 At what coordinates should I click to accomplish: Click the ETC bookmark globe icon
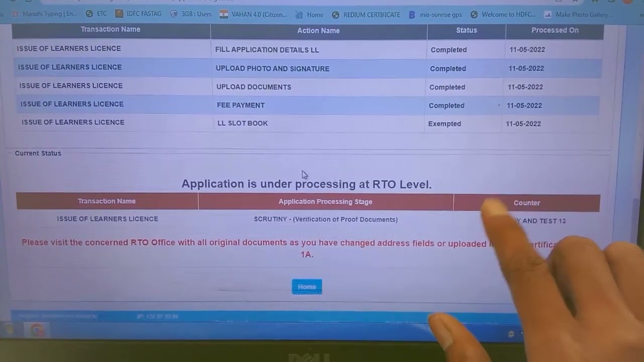[90, 14]
